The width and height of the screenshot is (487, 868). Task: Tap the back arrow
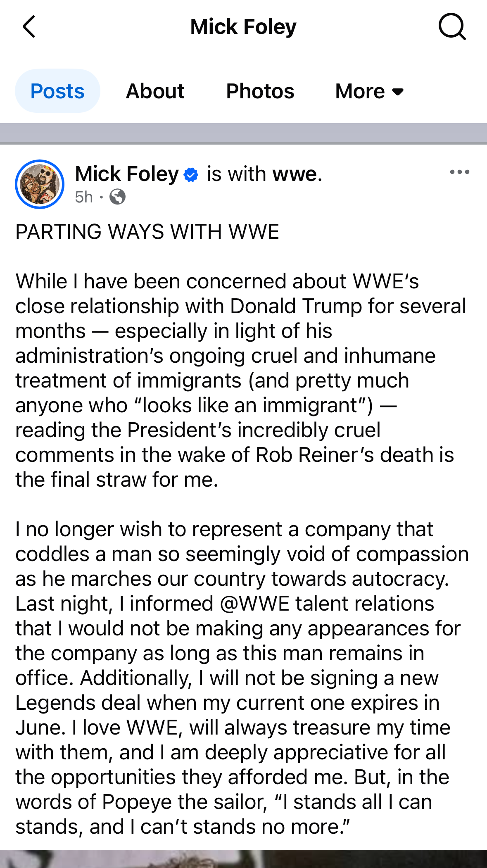[x=29, y=27]
